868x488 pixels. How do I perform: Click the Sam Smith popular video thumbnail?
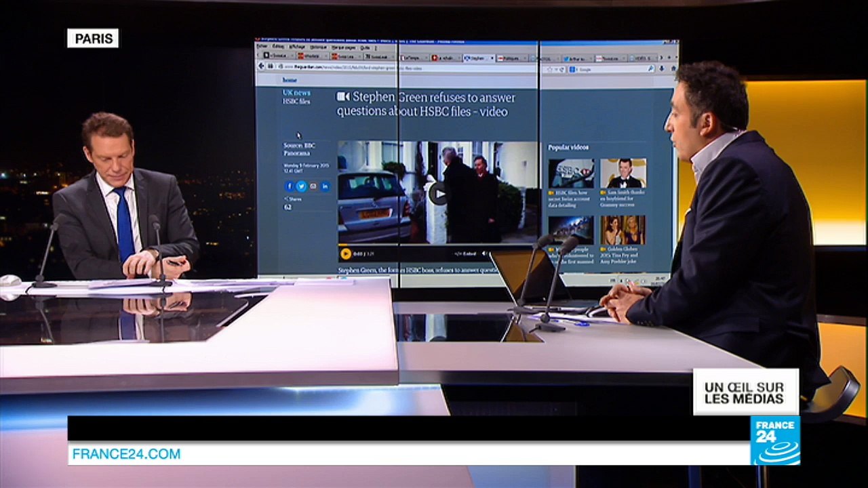click(623, 174)
